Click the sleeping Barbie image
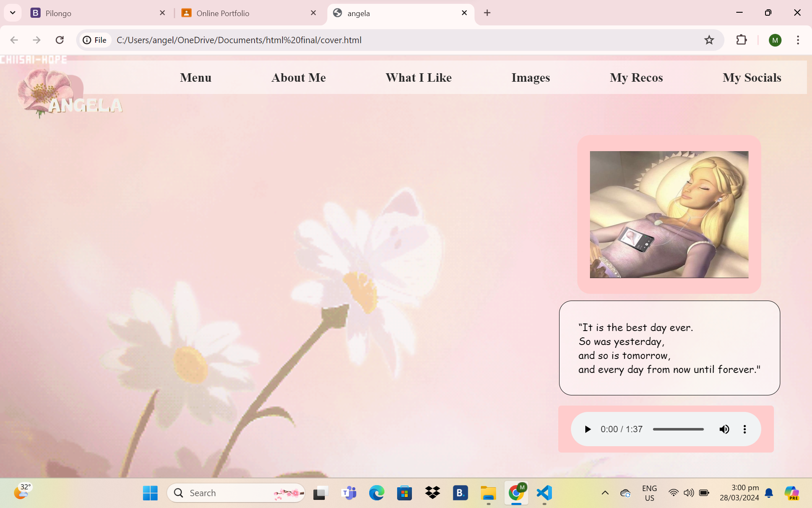 click(x=669, y=214)
